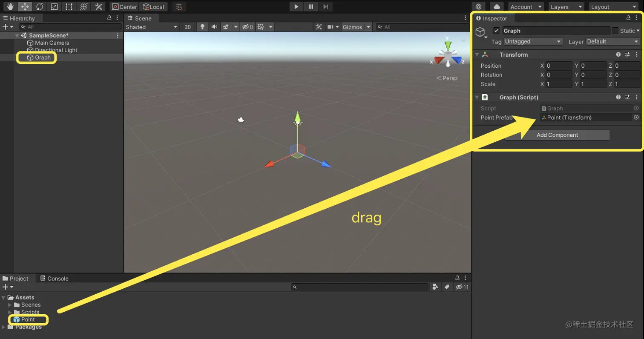Viewport: 644px width, 339px height.
Task: Toggle scene lighting
Action: point(202,27)
